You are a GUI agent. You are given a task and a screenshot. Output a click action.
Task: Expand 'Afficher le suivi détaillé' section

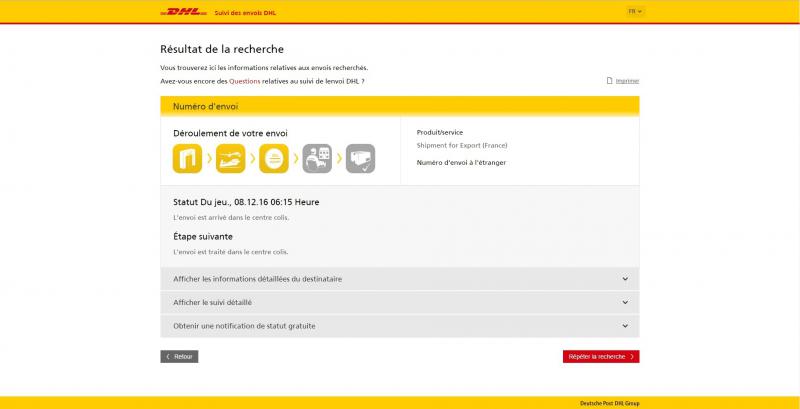[x=399, y=302]
